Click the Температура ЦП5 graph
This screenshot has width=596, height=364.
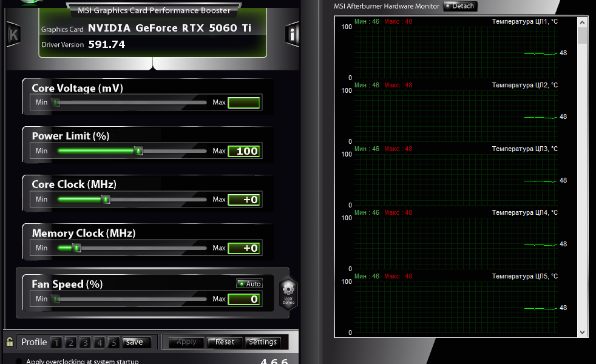pos(456,308)
